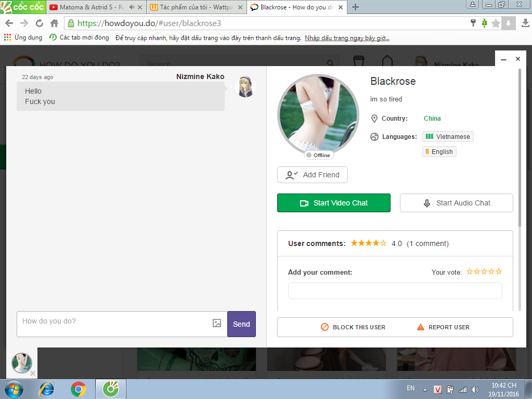Close the minimized chat avatar bubble
This screenshot has height=399, width=532.
point(33,373)
